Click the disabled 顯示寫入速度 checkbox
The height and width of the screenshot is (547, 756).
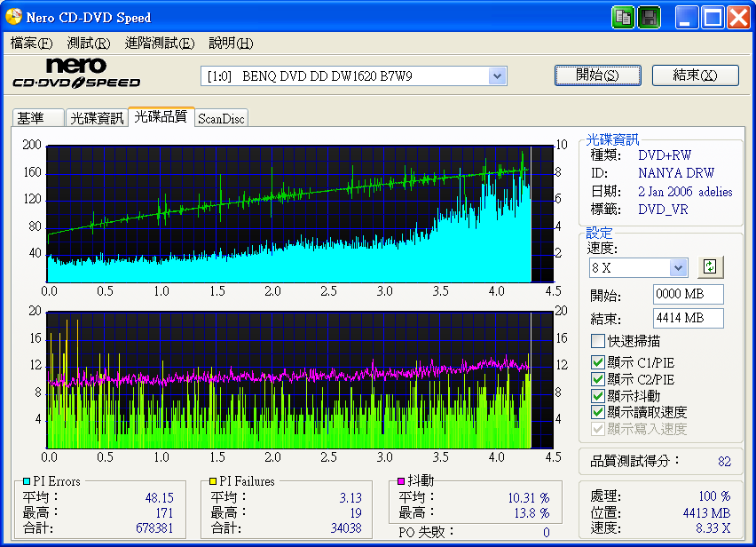click(598, 429)
